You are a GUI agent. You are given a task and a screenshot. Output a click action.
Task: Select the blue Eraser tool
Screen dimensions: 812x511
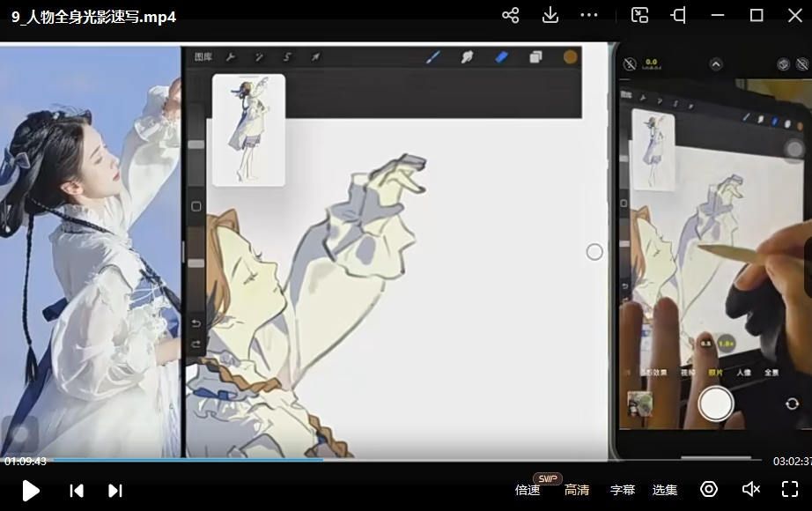pos(499,56)
